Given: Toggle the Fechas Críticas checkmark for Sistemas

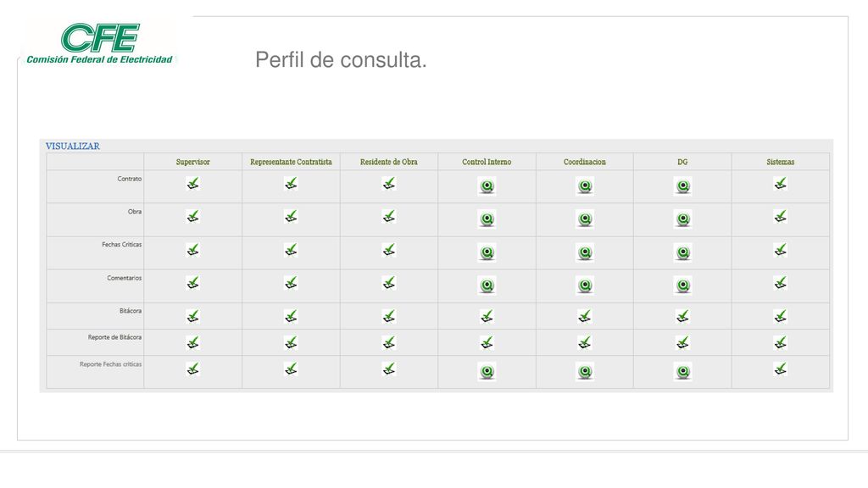Looking at the screenshot, I should coord(781,250).
